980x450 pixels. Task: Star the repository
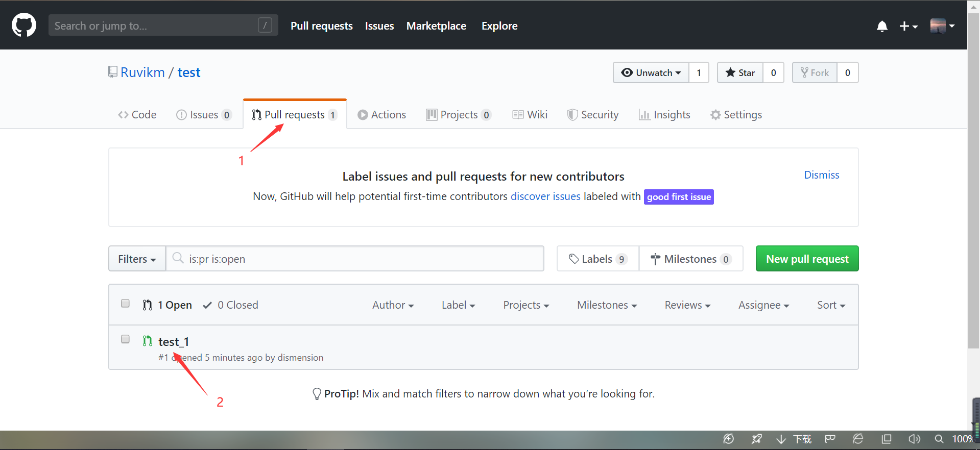740,72
